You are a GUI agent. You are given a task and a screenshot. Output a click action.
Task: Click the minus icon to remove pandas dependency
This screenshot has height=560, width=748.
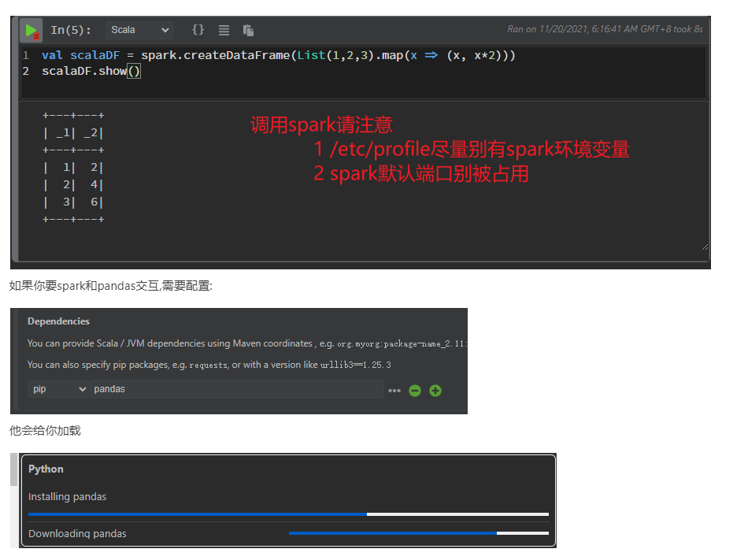(415, 390)
